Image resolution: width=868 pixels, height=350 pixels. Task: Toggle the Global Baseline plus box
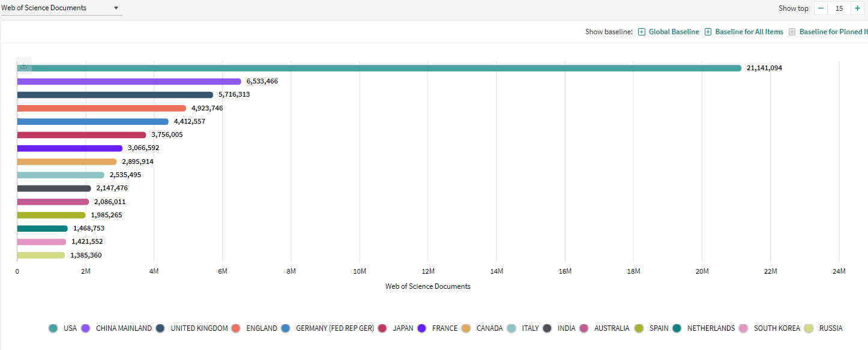coord(642,32)
